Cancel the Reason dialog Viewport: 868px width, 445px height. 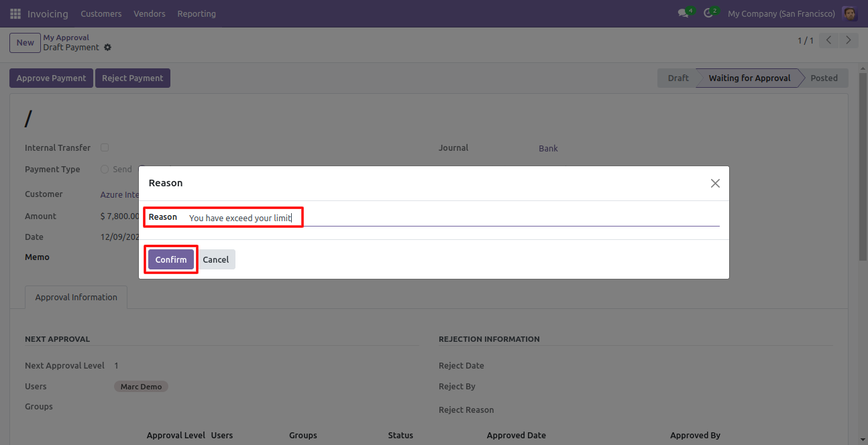point(216,260)
